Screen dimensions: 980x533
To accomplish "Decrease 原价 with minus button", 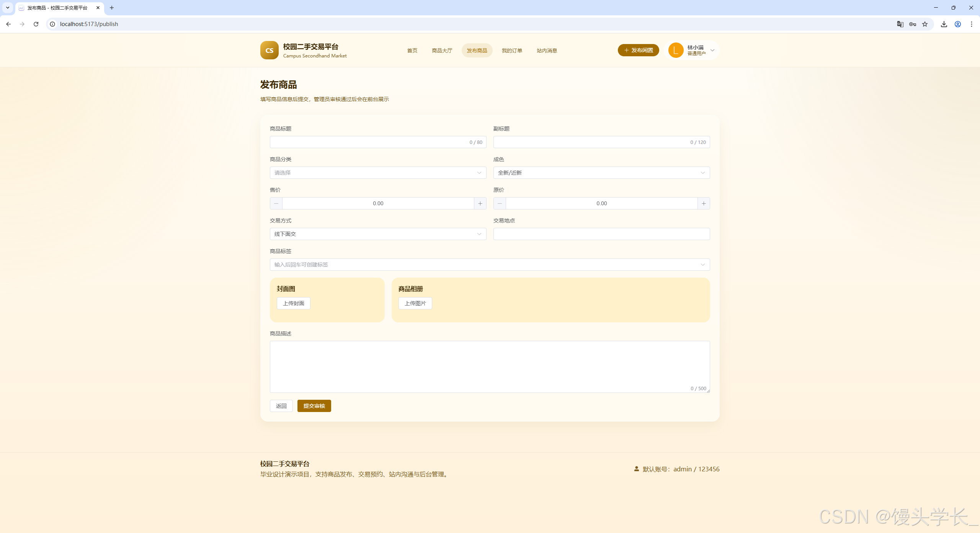I will (500, 203).
